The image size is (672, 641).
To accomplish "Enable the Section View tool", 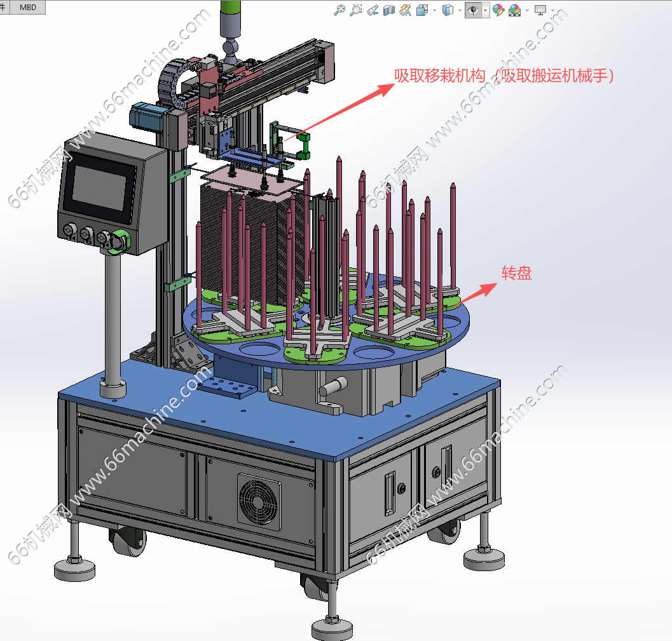I will (x=389, y=10).
